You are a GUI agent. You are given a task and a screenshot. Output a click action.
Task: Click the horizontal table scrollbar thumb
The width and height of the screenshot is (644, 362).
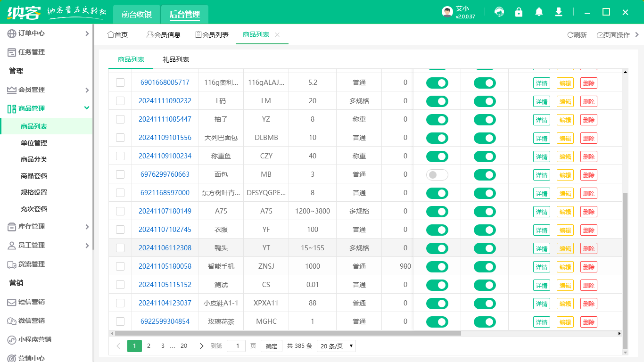(288, 333)
